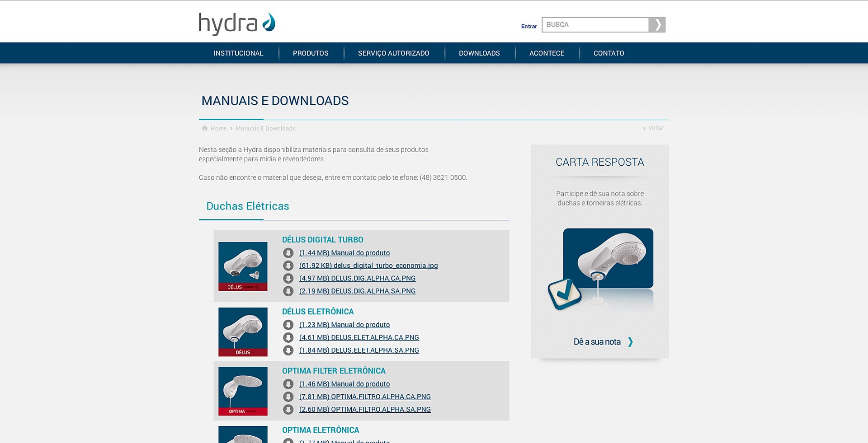The height and width of the screenshot is (443, 868).
Task: Open delus_digital_turbo_economia.jpg link
Action: click(x=368, y=266)
